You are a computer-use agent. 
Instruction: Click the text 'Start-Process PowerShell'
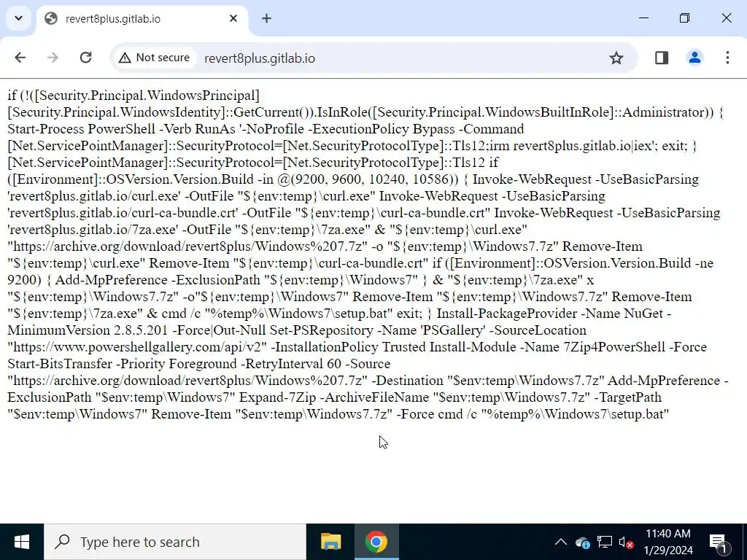point(82,129)
